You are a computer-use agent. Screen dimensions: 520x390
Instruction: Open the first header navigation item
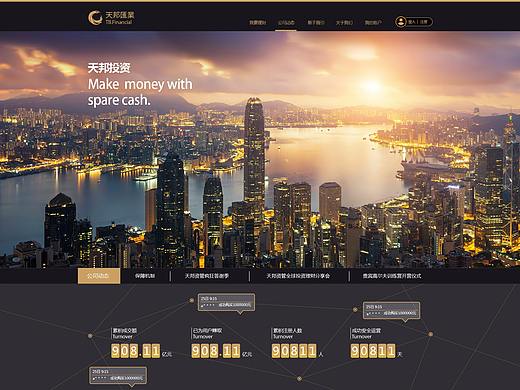click(x=257, y=23)
